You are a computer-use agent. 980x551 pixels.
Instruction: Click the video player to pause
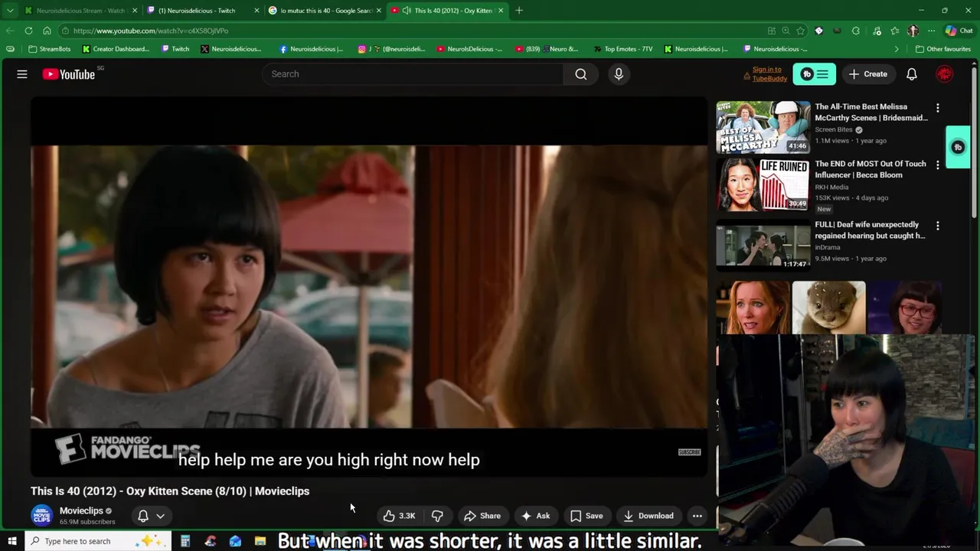click(x=369, y=287)
